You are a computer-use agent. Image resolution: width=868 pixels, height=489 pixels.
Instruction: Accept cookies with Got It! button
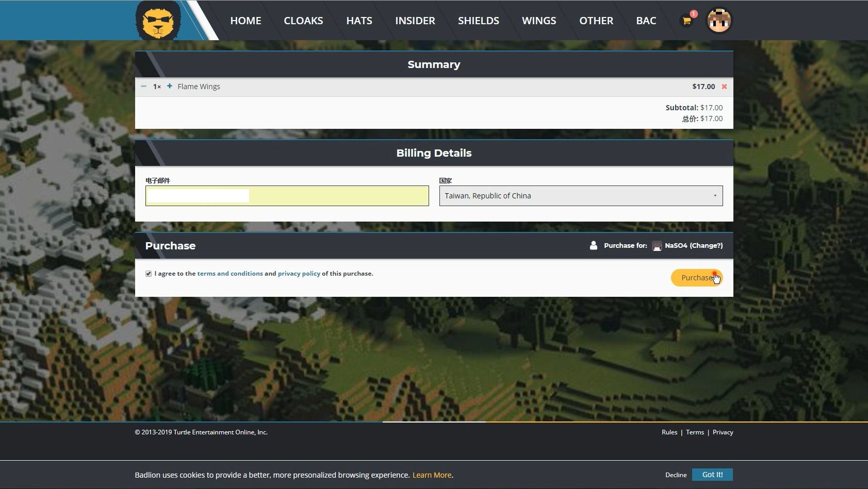click(x=712, y=475)
